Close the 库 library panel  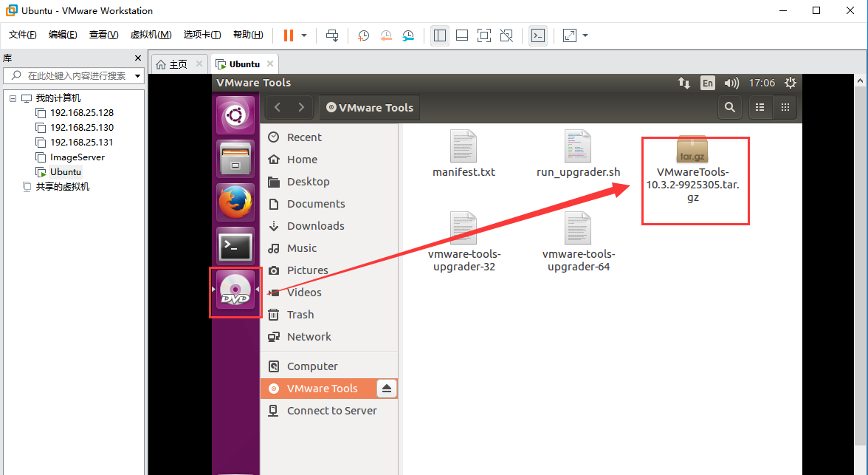click(x=138, y=58)
